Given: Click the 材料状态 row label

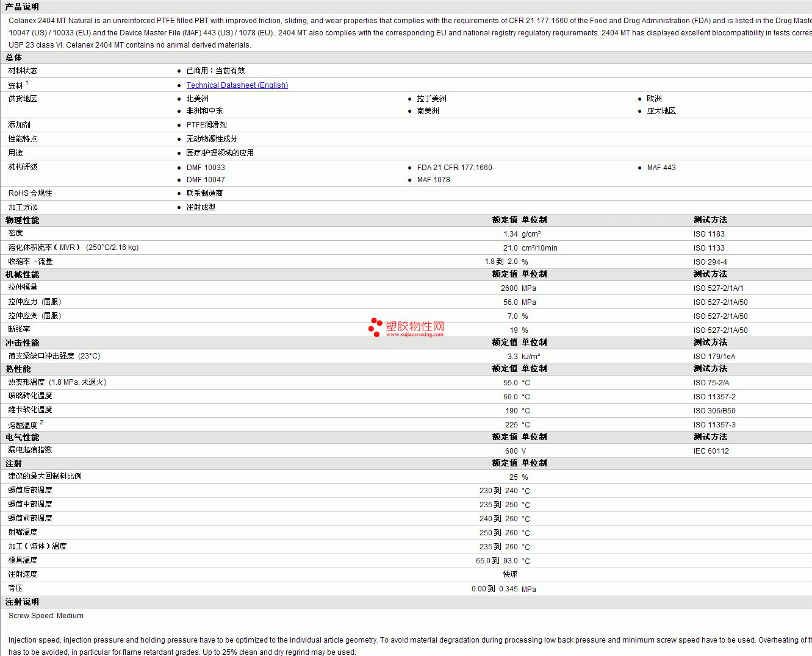Looking at the screenshot, I should [23, 71].
